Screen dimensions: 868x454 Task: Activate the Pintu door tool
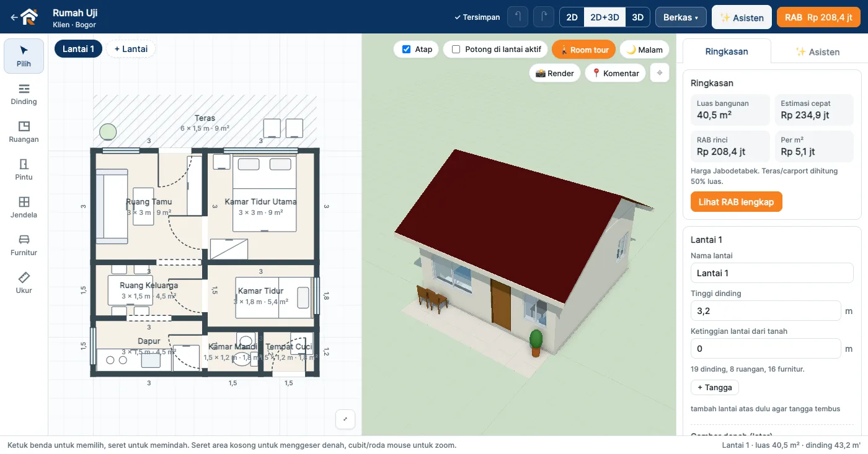pyautogui.click(x=24, y=170)
